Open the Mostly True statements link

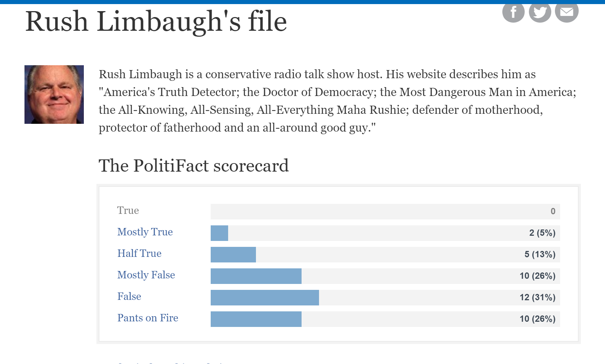click(145, 232)
